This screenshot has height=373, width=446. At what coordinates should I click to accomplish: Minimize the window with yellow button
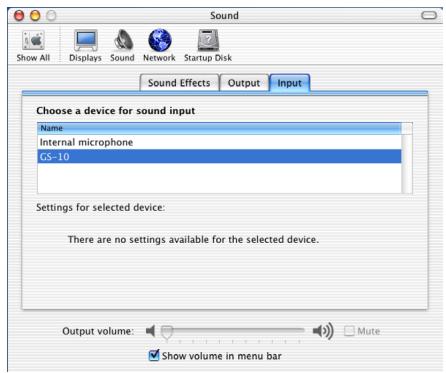pos(35,16)
